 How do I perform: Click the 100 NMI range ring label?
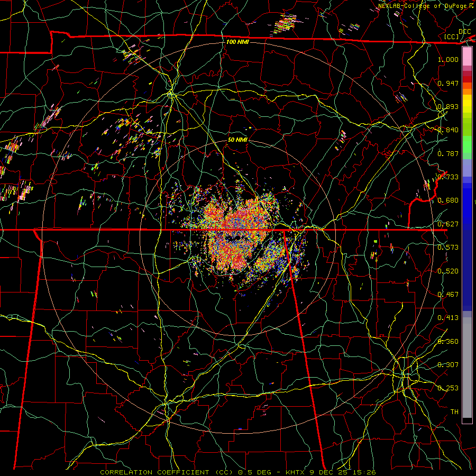point(237,42)
